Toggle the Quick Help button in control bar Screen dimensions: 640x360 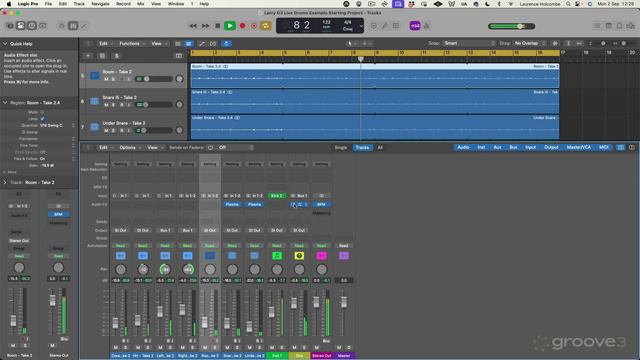point(31,26)
